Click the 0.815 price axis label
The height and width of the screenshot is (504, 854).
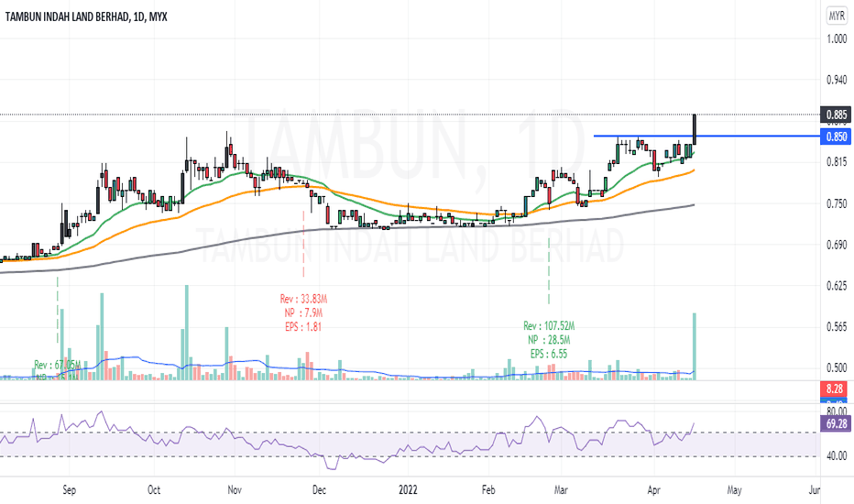pos(837,162)
